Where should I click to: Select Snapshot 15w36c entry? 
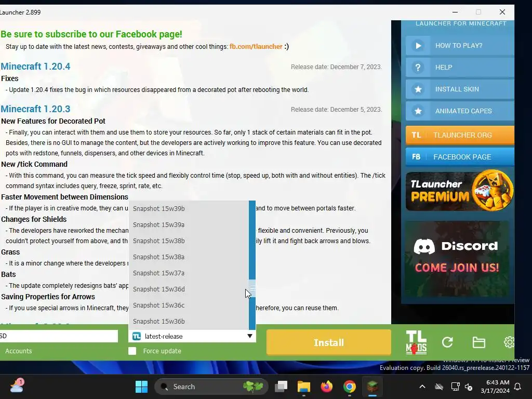pyautogui.click(x=189, y=305)
